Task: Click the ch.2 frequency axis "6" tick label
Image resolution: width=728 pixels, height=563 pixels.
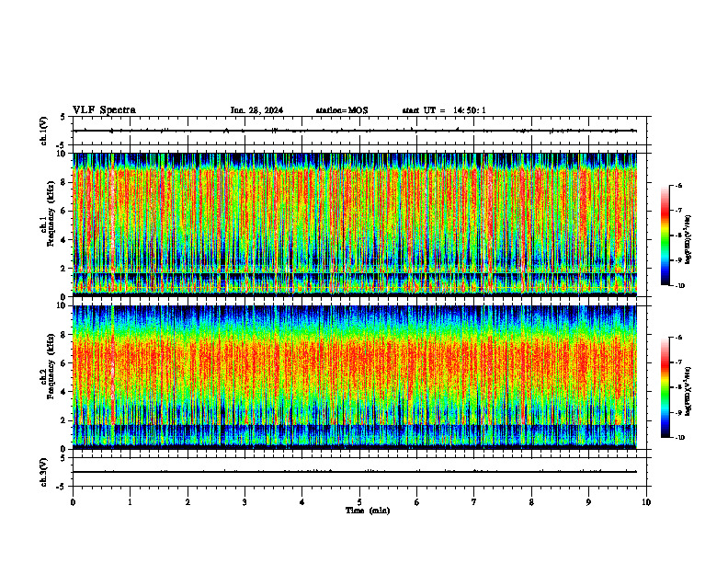Action: click(x=64, y=363)
